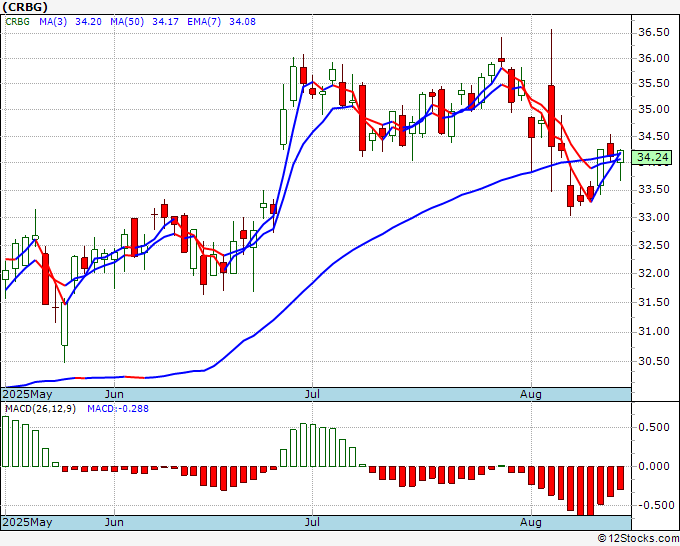Click the 33.50 price axis label
Viewport: 680px width, 546px height.
(654, 190)
